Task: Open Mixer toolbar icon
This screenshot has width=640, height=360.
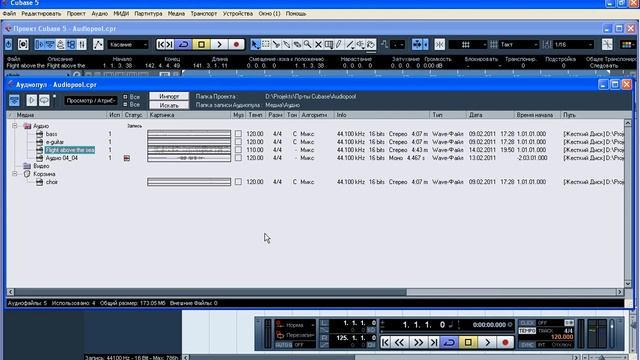Action: click(82, 44)
